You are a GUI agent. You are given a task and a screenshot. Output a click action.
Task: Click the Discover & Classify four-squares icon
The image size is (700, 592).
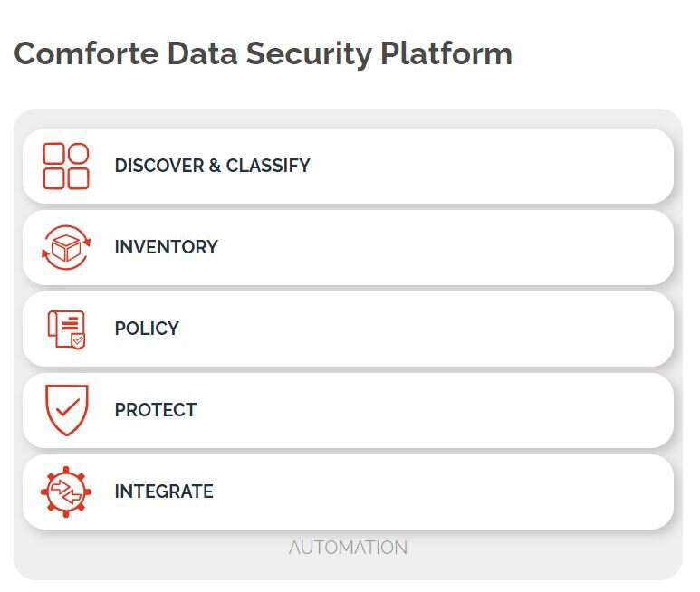66,166
